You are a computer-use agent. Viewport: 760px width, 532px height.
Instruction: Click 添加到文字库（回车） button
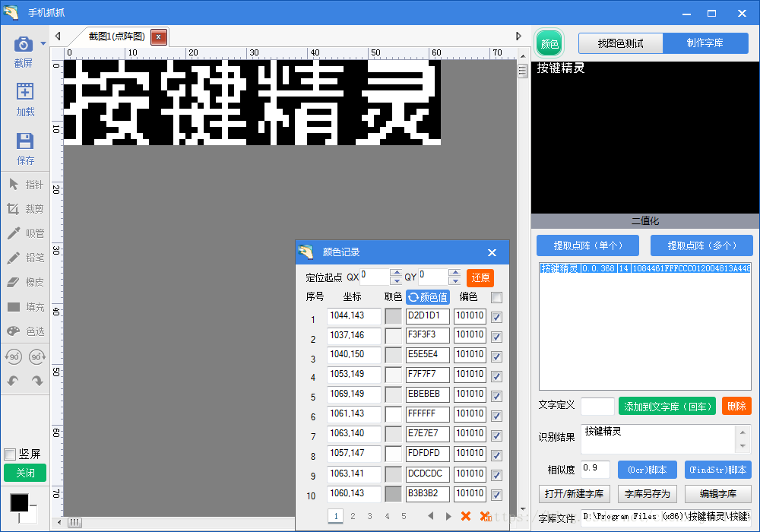pos(667,407)
